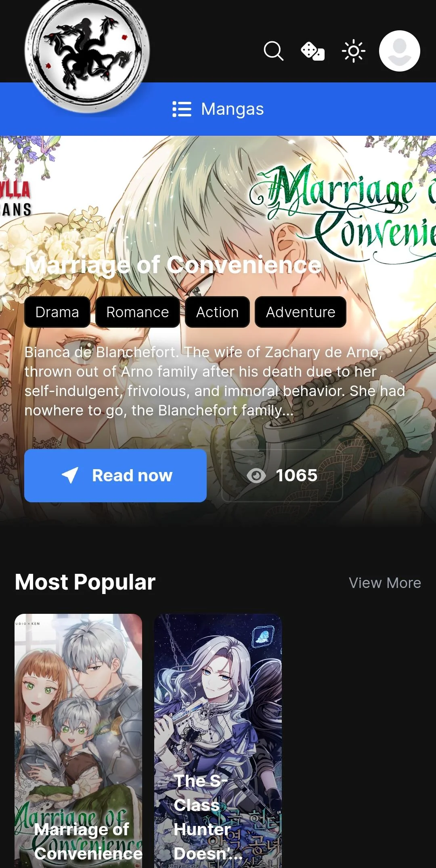436x868 pixels.
Task: Click the paper plane icon in Read now
Action: (x=70, y=475)
